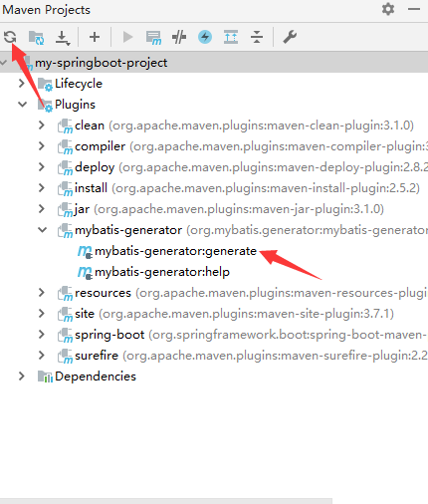This screenshot has height=504, width=428.
Task: Expand the site plugin node
Action: [x=42, y=314]
